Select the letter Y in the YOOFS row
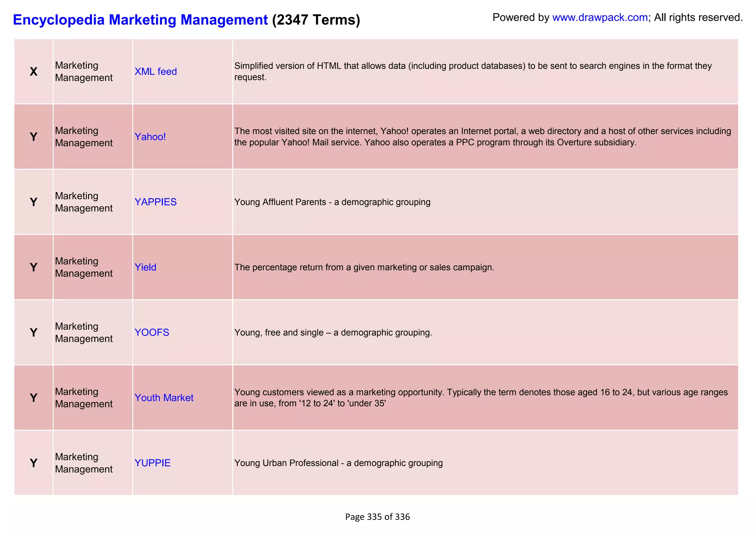Screen dimensions: 756x535 tap(34, 333)
